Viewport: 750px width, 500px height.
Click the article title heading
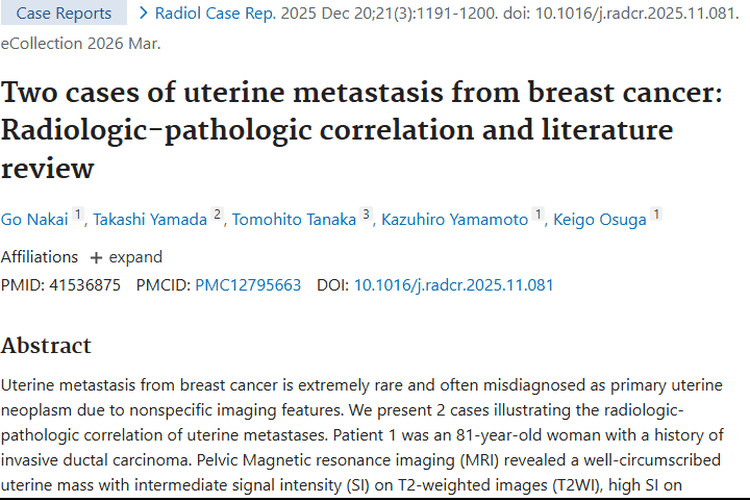[337, 131]
